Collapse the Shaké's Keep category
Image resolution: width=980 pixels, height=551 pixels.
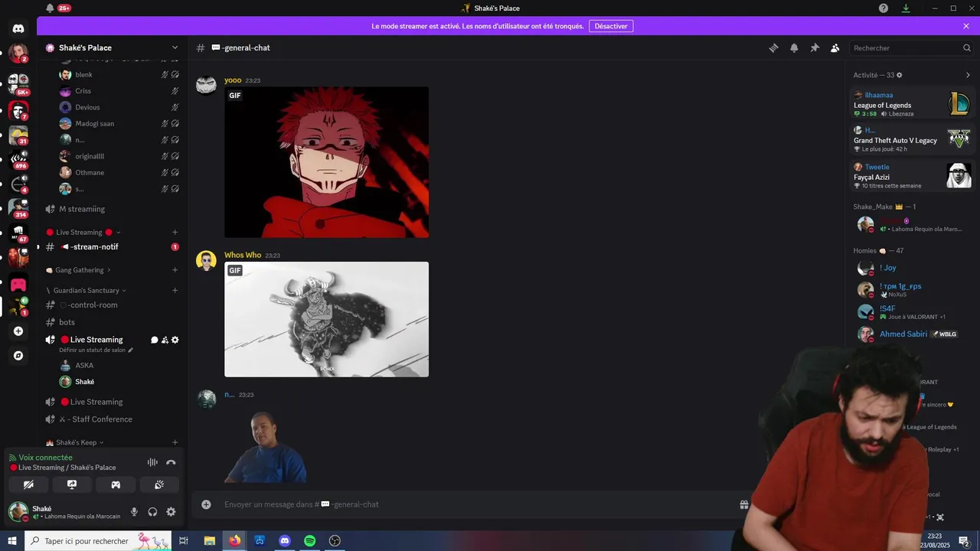tap(75, 442)
